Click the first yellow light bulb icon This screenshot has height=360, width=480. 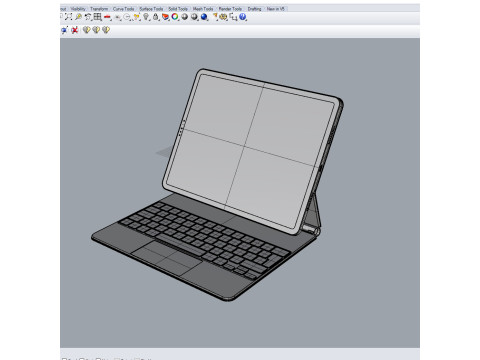tap(86, 30)
